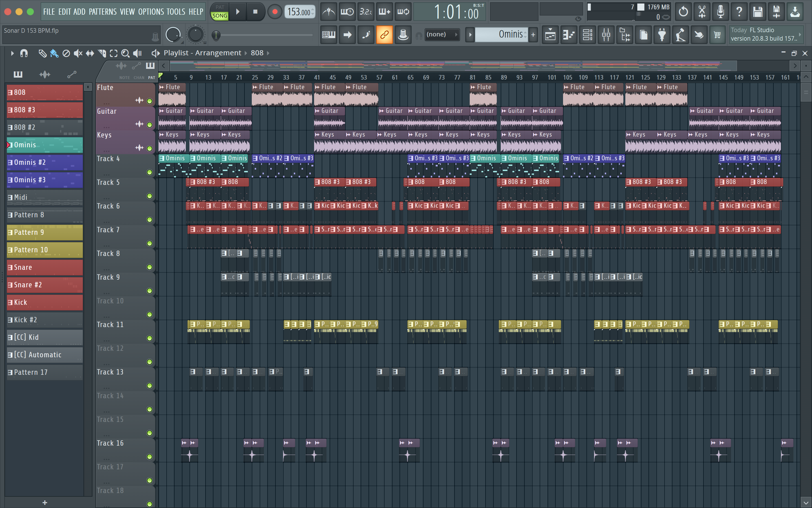Screen dimensions: 812x508
Task: Click the Record button
Action: tap(275, 12)
